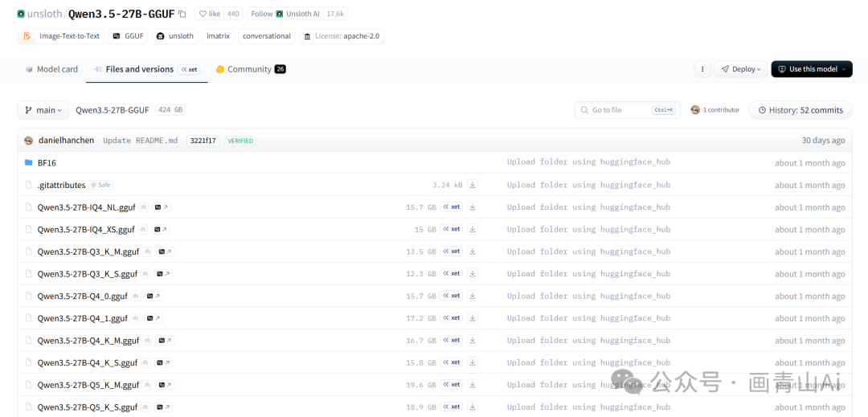Image resolution: width=868 pixels, height=417 pixels.
Task: Click the xet badge on Qwen3.5-27B-Q3_K_M.gguf row
Action: (451, 251)
